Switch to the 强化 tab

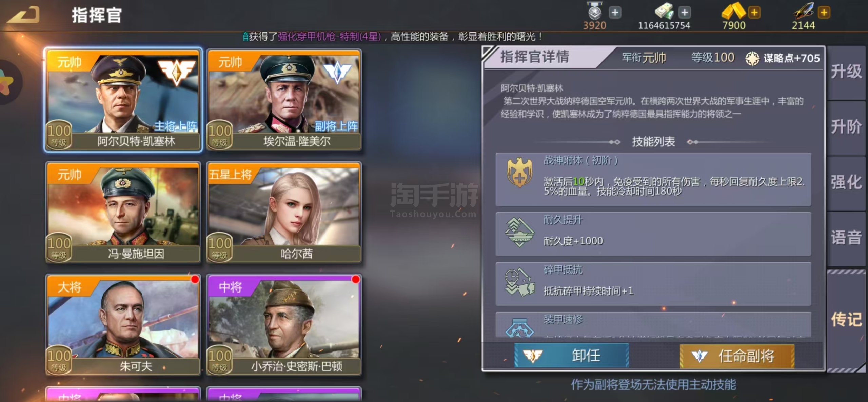[x=846, y=182]
